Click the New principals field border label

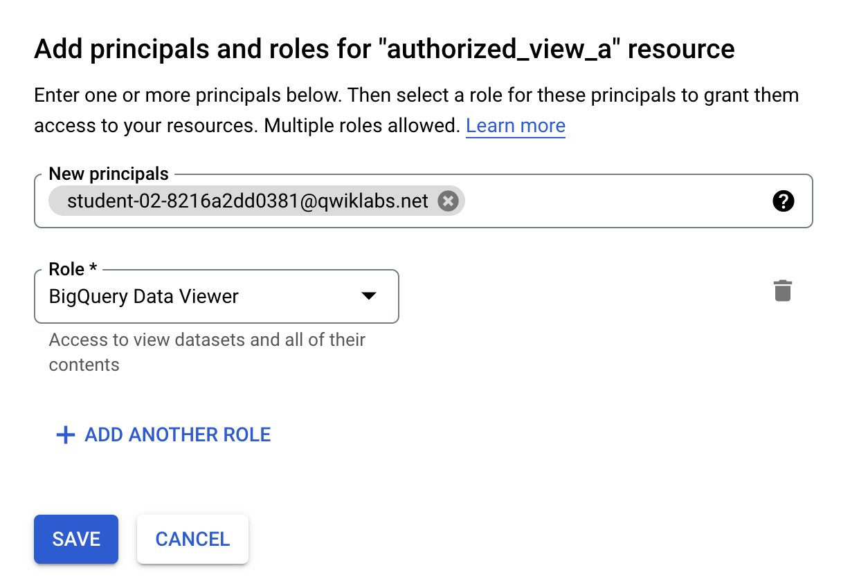pos(108,174)
